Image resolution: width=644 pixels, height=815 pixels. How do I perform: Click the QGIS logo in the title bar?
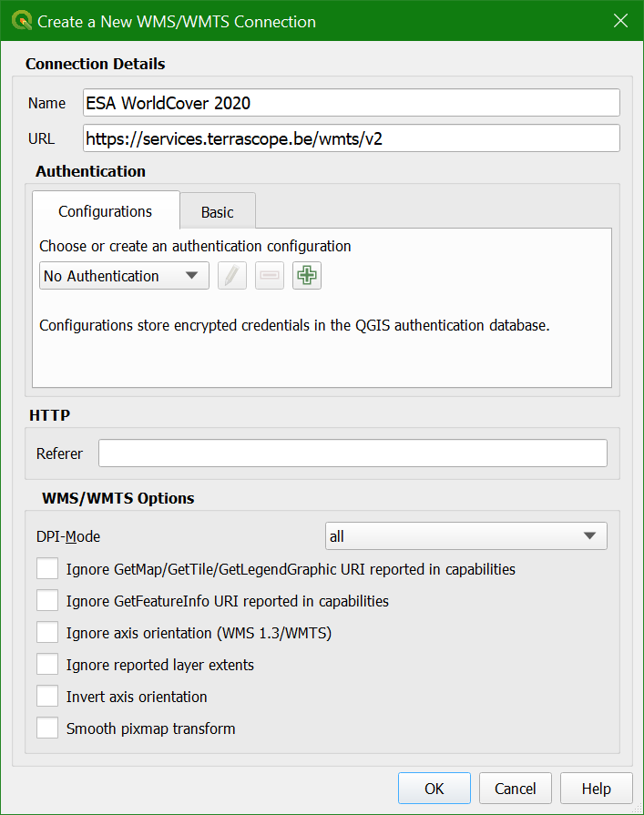pyautogui.click(x=21, y=21)
